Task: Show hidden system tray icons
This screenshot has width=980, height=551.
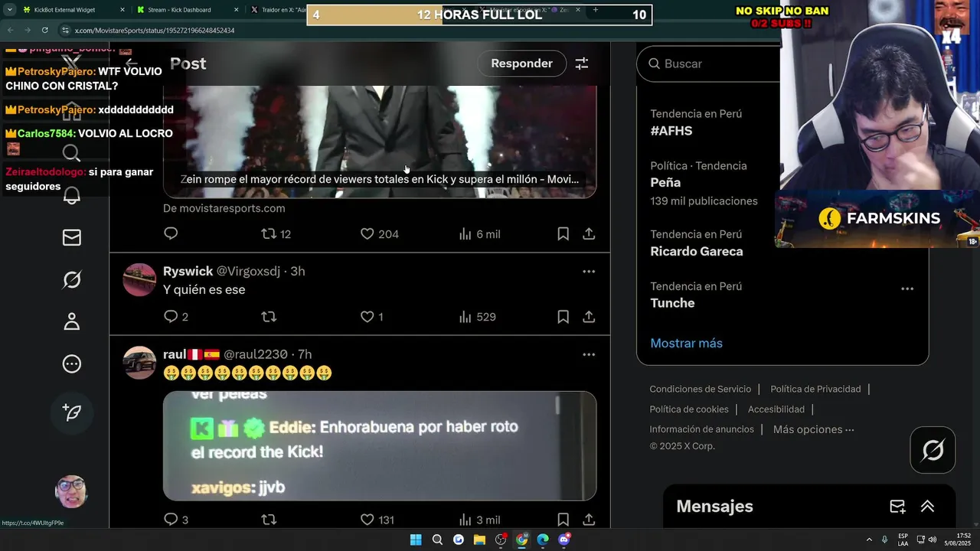Action: (868, 540)
